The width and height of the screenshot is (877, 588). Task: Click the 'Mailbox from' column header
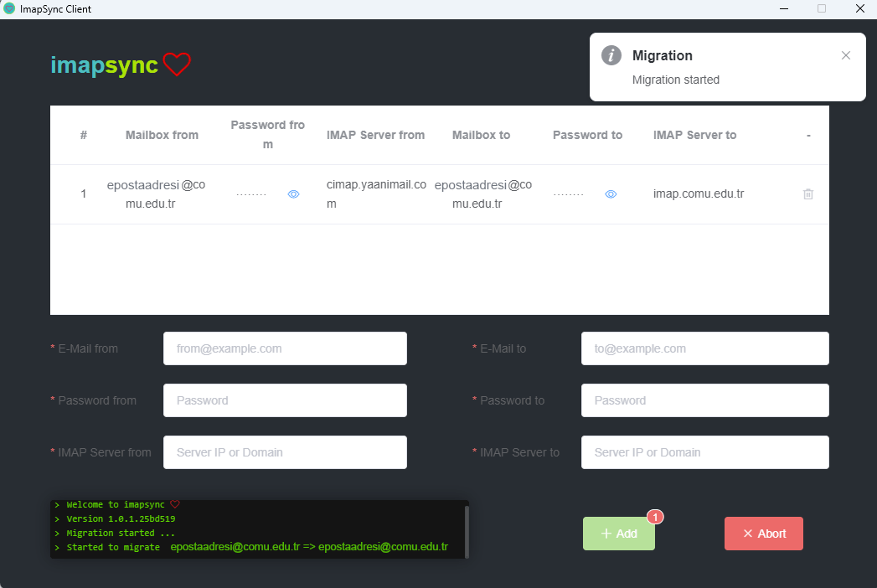[x=162, y=135]
